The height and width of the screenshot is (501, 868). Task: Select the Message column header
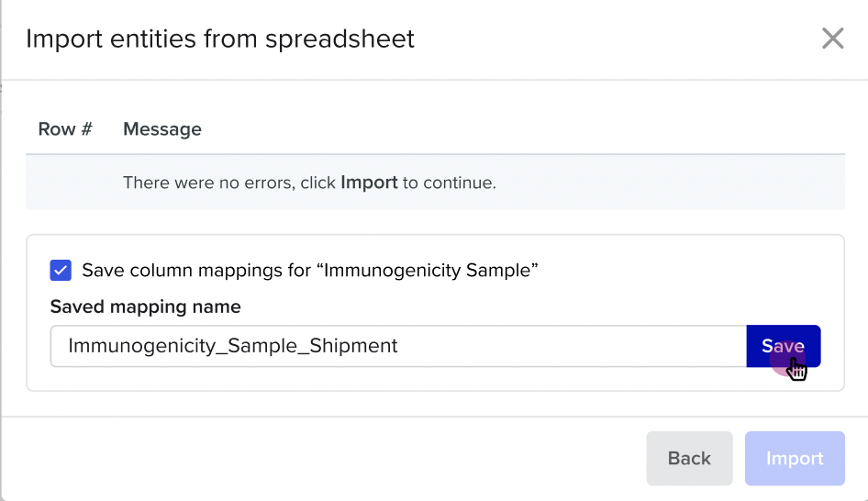(x=162, y=129)
